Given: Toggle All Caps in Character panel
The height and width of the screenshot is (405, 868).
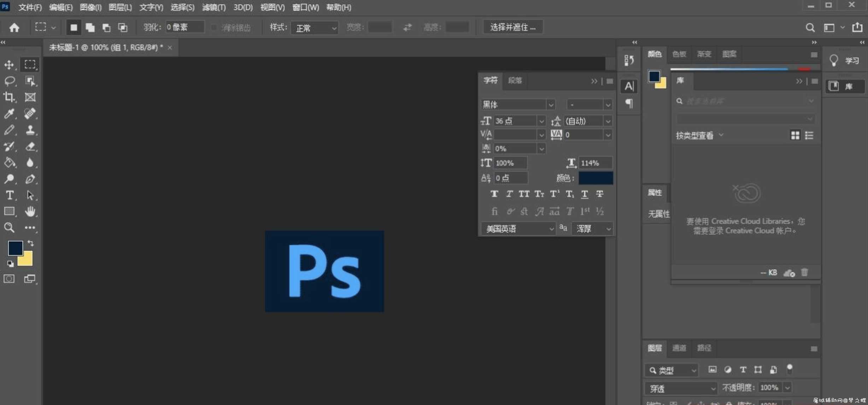Looking at the screenshot, I should (x=524, y=194).
